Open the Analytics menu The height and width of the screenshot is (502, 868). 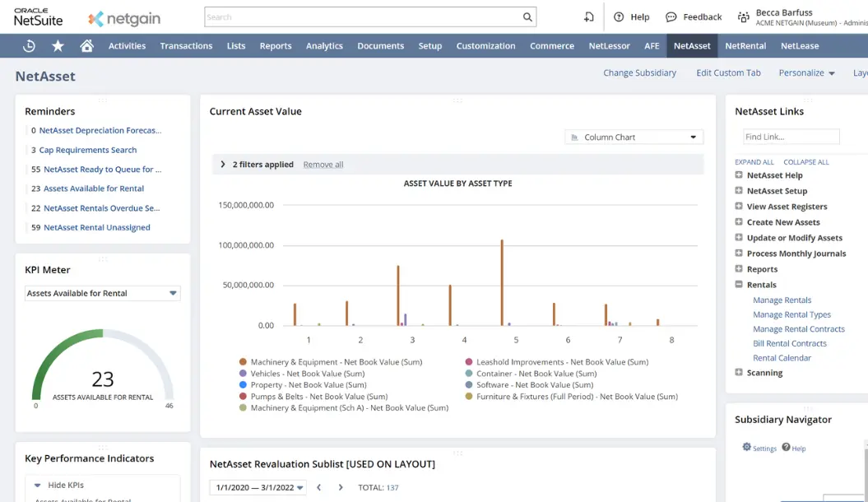[x=324, y=46]
